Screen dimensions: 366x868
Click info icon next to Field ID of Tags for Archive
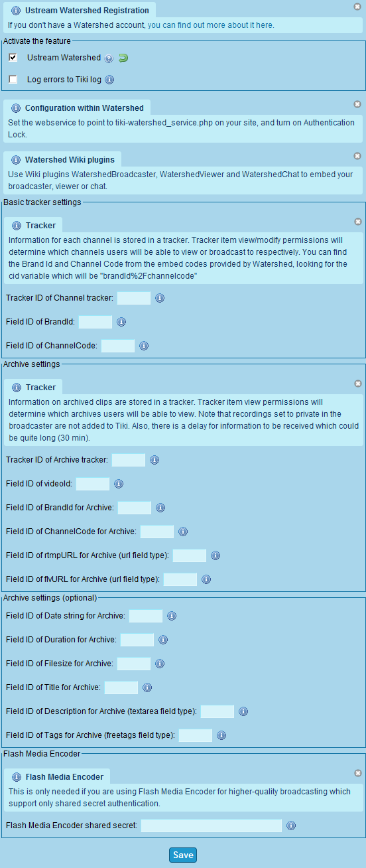point(221,735)
